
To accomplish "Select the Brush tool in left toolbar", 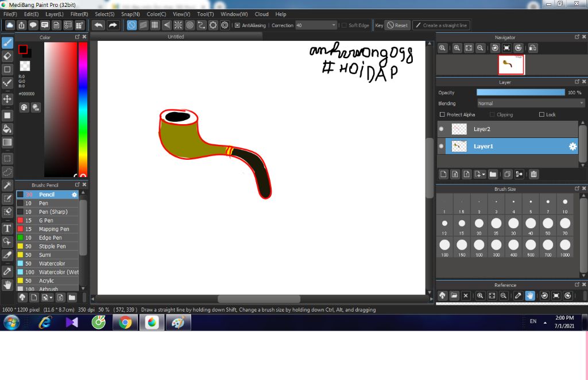I will [x=7, y=43].
